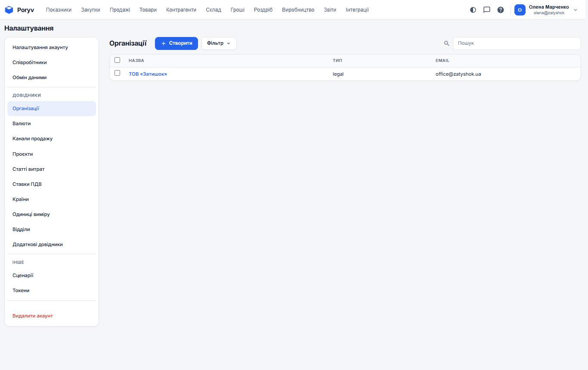Open the help question mark icon
Image resolution: width=588 pixels, height=370 pixels.
(x=501, y=10)
